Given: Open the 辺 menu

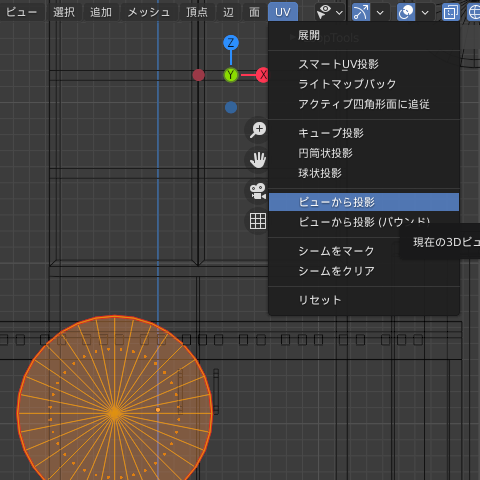Looking at the screenshot, I should tap(228, 12).
